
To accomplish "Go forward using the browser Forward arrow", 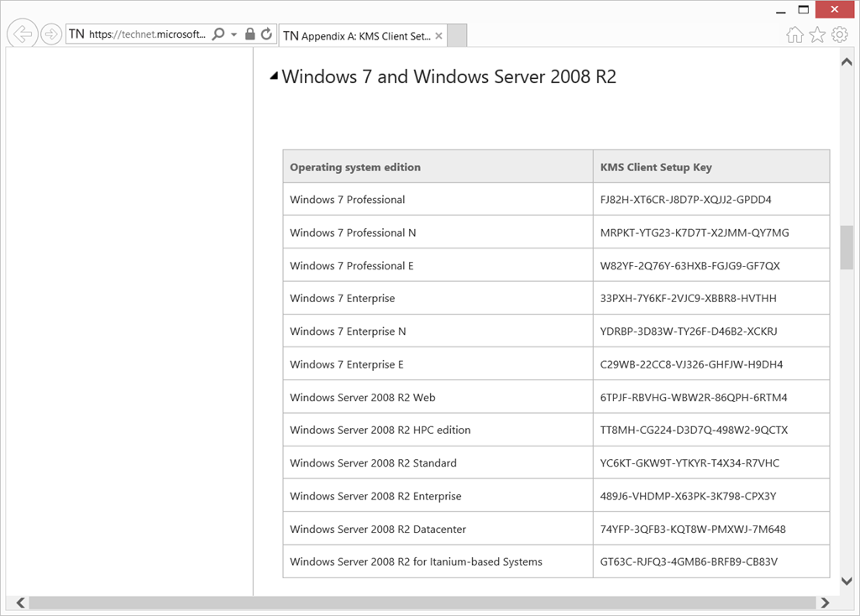I will 51,34.
